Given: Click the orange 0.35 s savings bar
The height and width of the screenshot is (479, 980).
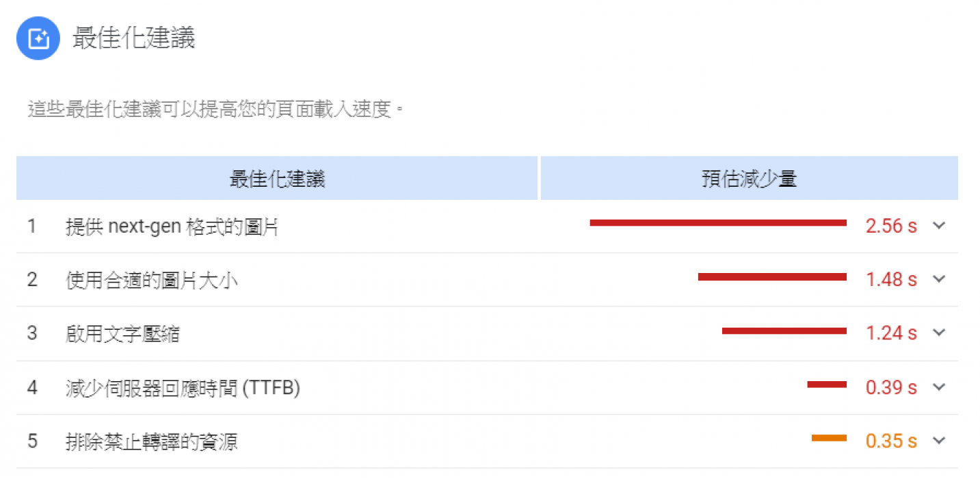Looking at the screenshot, I should point(829,438).
